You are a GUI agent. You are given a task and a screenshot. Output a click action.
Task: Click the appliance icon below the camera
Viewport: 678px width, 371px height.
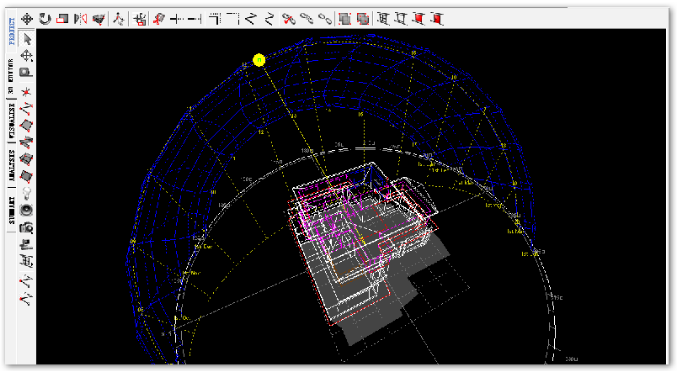(x=27, y=244)
